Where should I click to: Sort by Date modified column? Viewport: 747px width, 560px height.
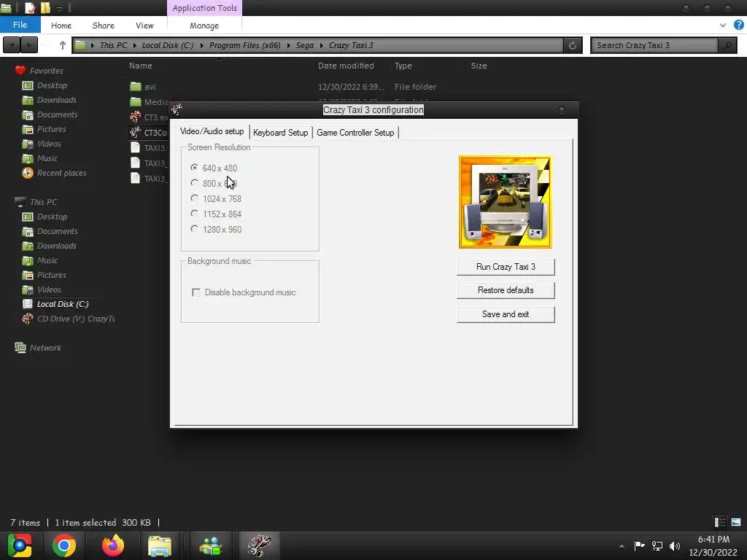346,66
